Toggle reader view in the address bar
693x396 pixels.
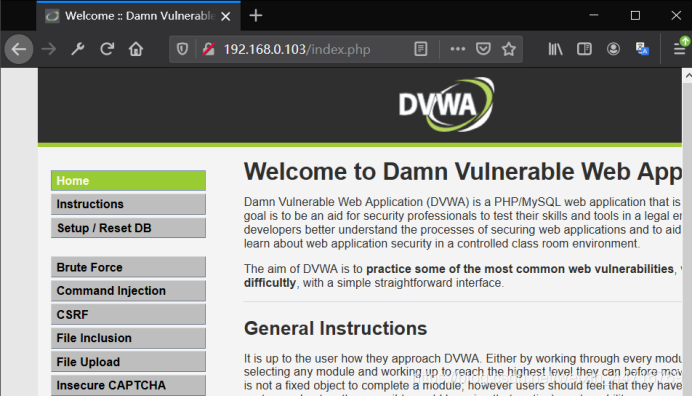(421, 49)
